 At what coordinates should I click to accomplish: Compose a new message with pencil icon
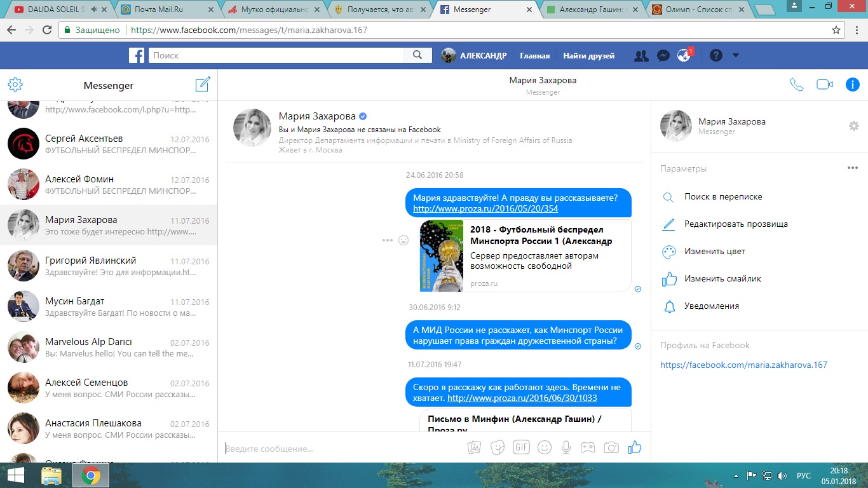(x=203, y=85)
